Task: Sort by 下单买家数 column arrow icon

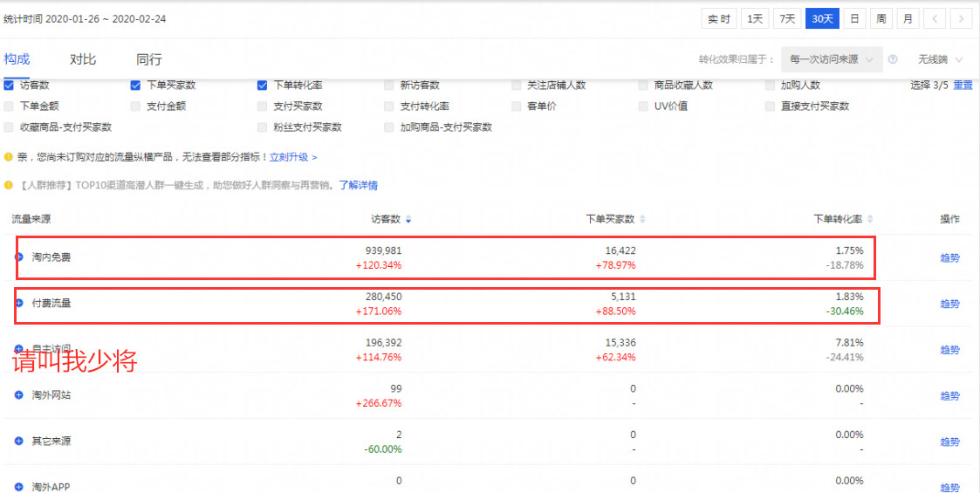Action: click(643, 220)
